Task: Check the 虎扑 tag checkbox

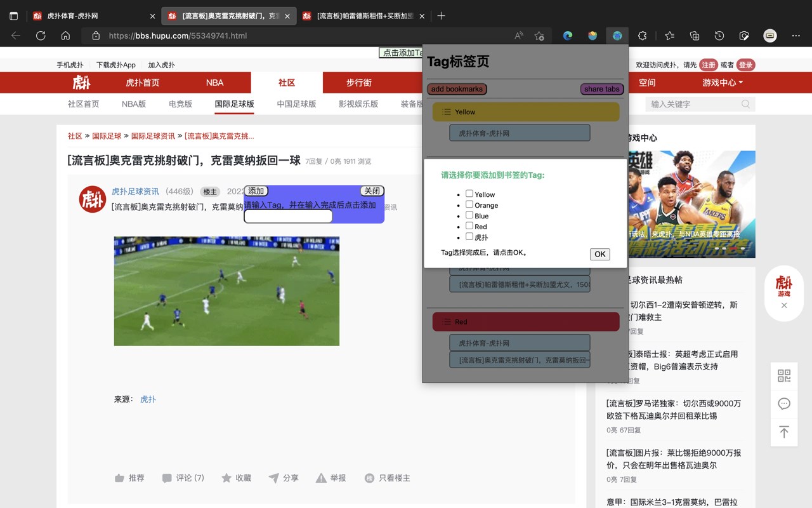Action: [x=469, y=237]
